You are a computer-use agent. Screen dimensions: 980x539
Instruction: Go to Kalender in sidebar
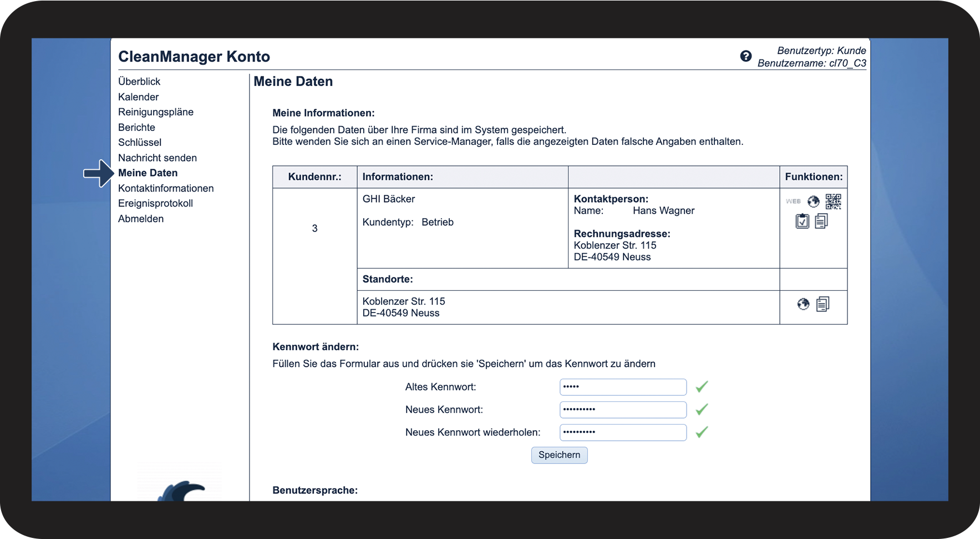pos(139,97)
